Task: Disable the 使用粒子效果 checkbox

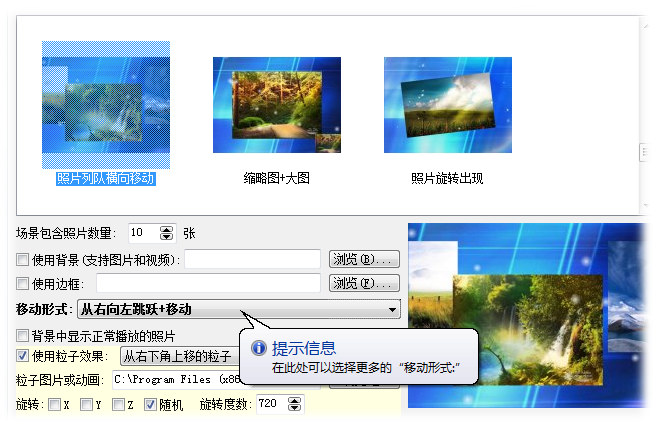Action: click(22, 356)
